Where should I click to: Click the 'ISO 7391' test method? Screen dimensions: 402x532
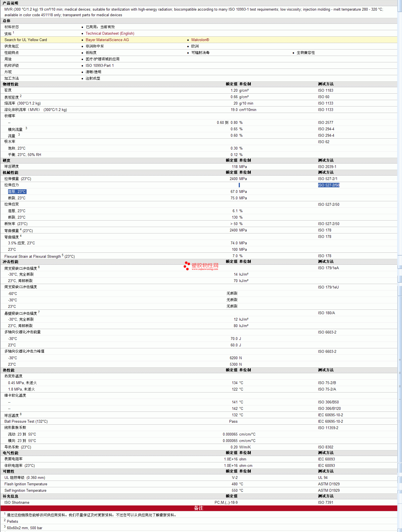[326, 503]
